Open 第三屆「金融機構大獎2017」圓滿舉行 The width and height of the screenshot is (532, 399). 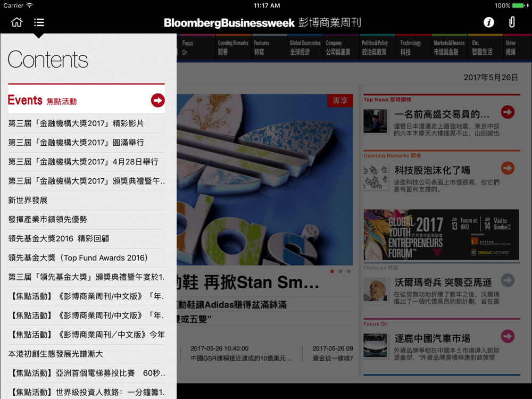[87, 143]
